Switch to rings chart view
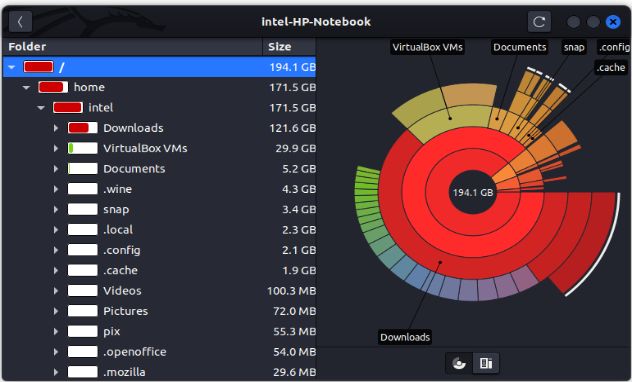This screenshot has width=632, height=382. pos(459,363)
